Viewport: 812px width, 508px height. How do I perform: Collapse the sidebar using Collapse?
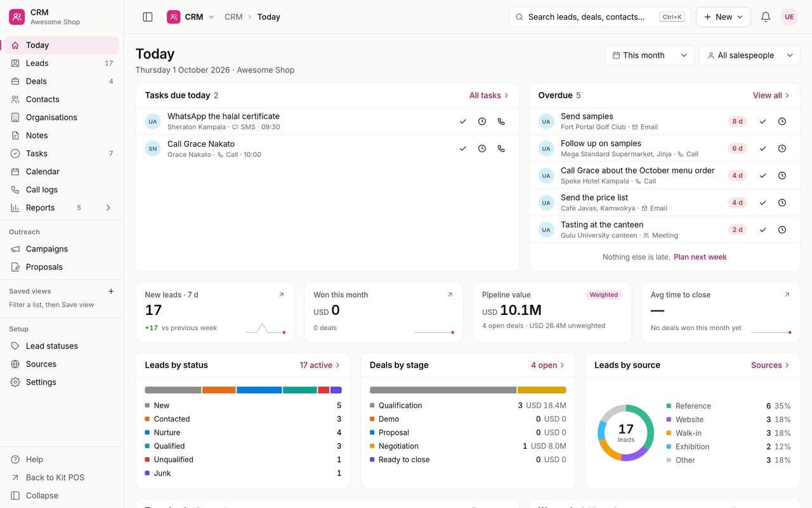point(62,495)
